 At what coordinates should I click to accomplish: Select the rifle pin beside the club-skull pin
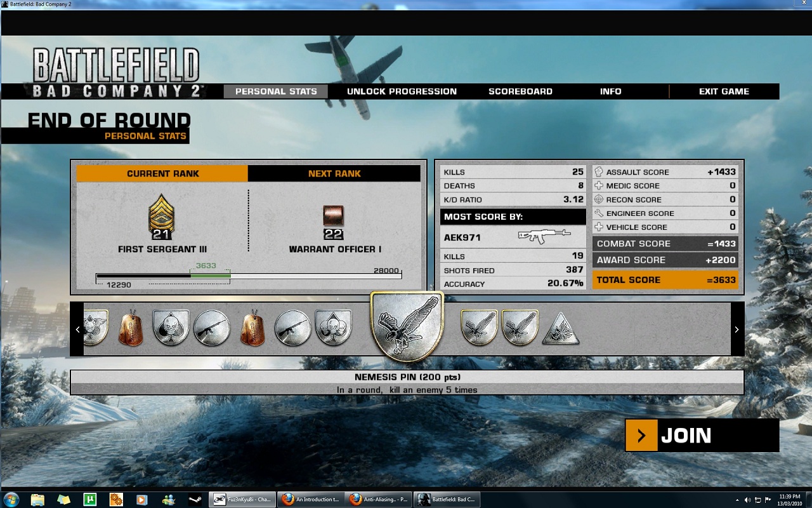click(x=292, y=328)
